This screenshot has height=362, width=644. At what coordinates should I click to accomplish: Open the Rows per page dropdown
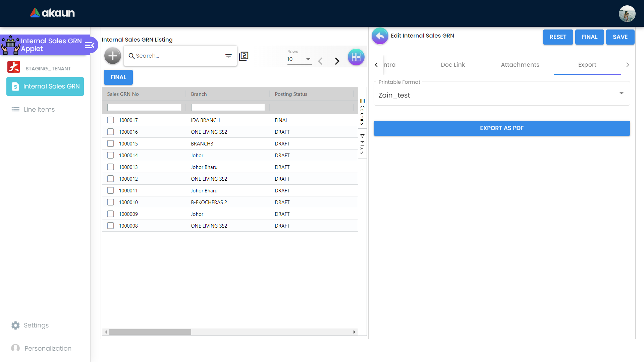coord(299,59)
